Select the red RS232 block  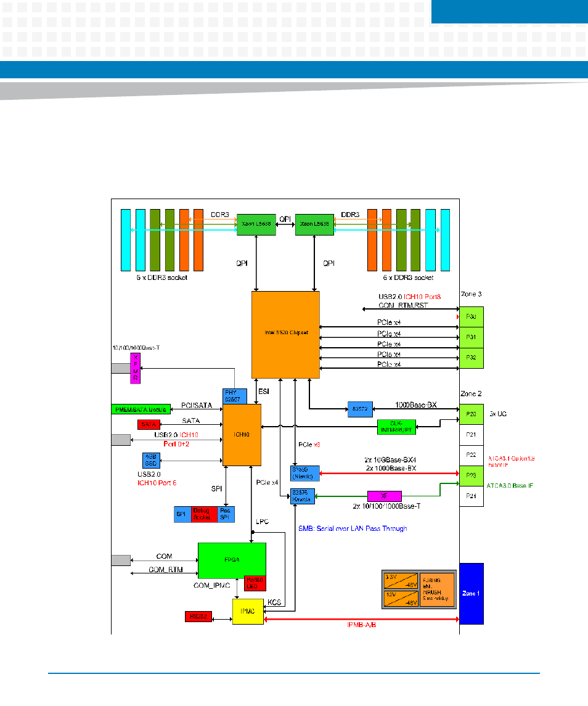coord(198,617)
